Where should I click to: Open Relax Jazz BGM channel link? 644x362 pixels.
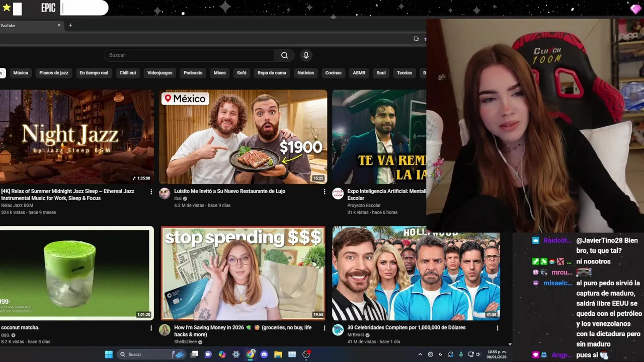[17, 206]
